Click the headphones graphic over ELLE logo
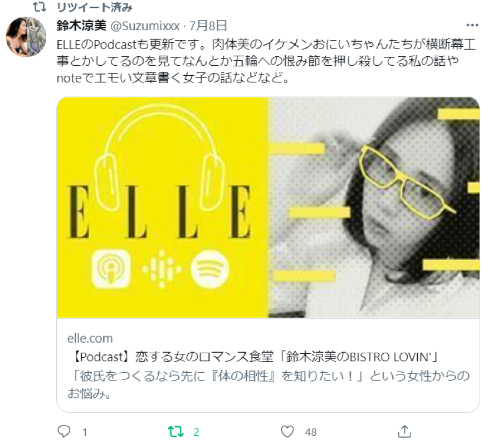The height and width of the screenshot is (448, 493). (160, 157)
